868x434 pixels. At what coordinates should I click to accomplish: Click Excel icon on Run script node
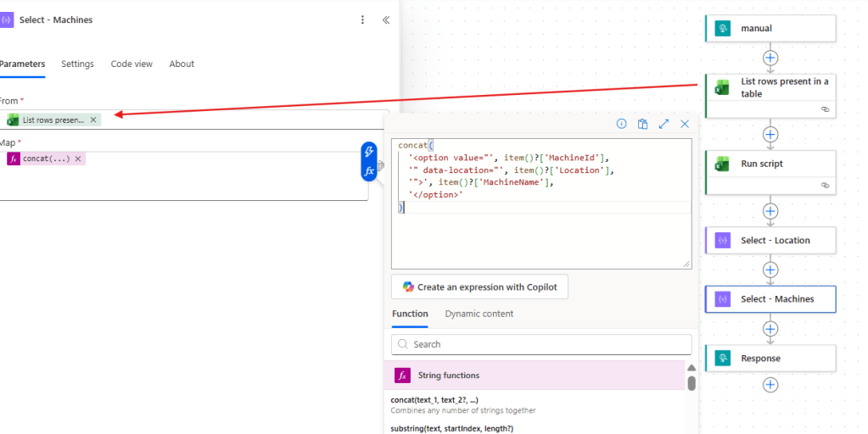[x=722, y=164]
